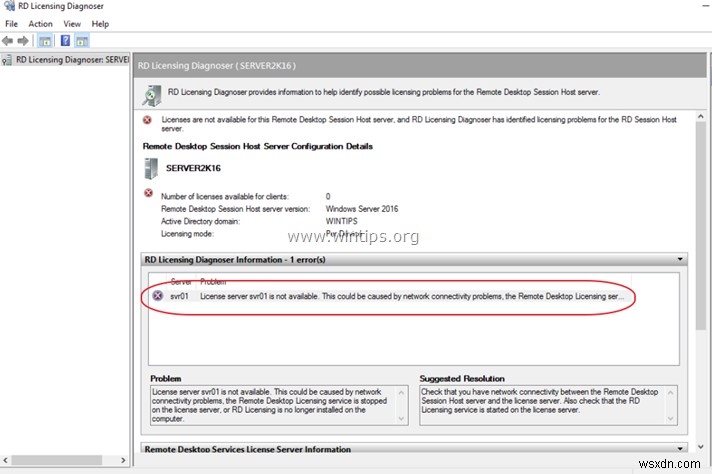The image size is (712, 474).
Task: Click Problem box scroll down arrow
Action: point(401,419)
